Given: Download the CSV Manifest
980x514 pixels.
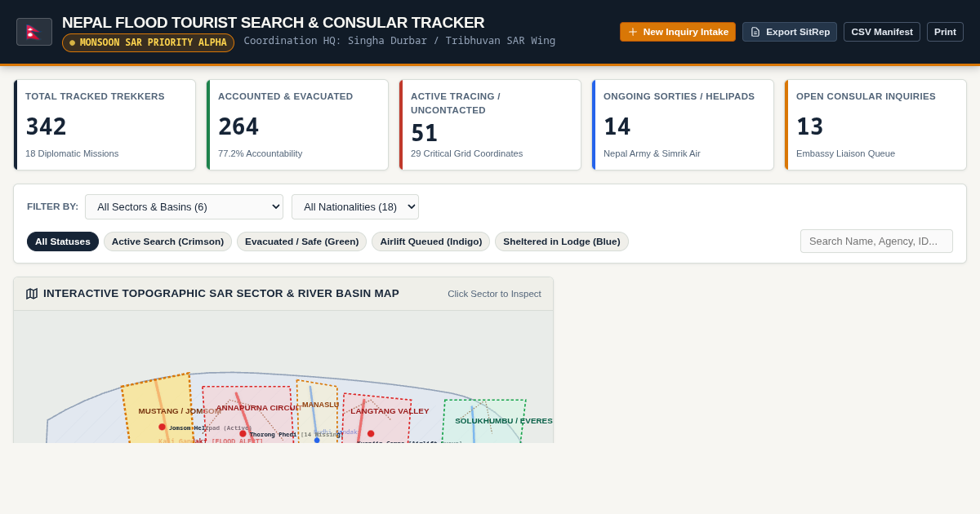Looking at the screenshot, I should tap(882, 32).
